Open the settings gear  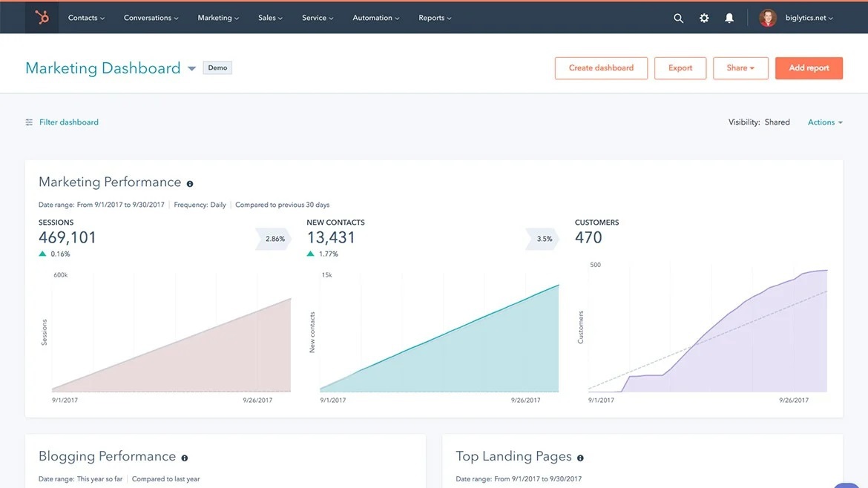tap(703, 17)
